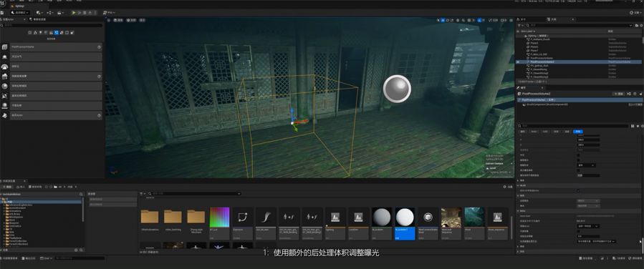This screenshot has height=269, width=644.
Task: Select BrushComponent in the Details component list
Action: (x=547, y=104)
